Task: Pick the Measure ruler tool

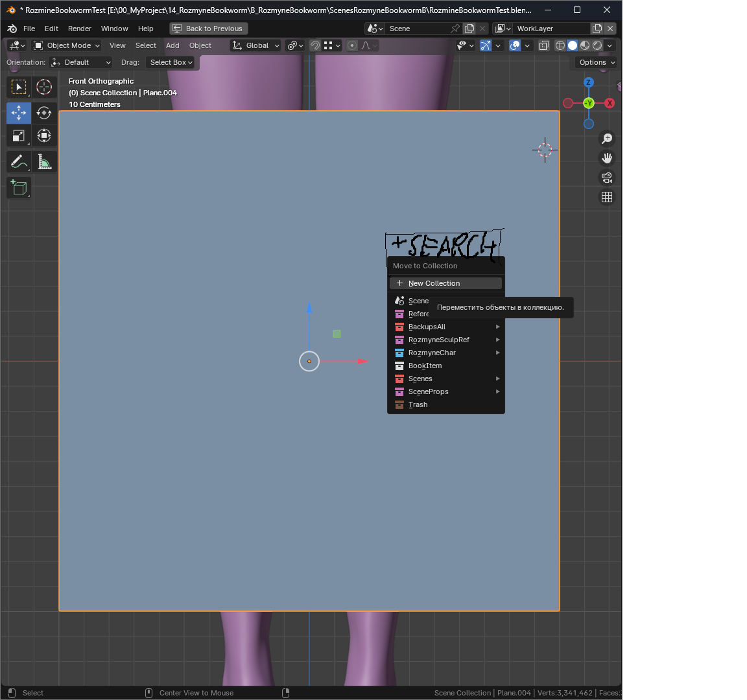Action: point(44,162)
